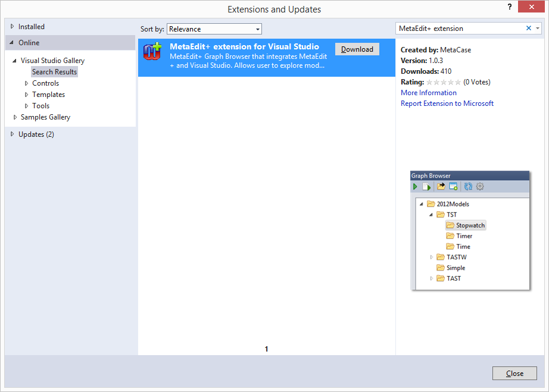Clear the search box using the X icon
The image size is (549, 392).
[x=528, y=28]
